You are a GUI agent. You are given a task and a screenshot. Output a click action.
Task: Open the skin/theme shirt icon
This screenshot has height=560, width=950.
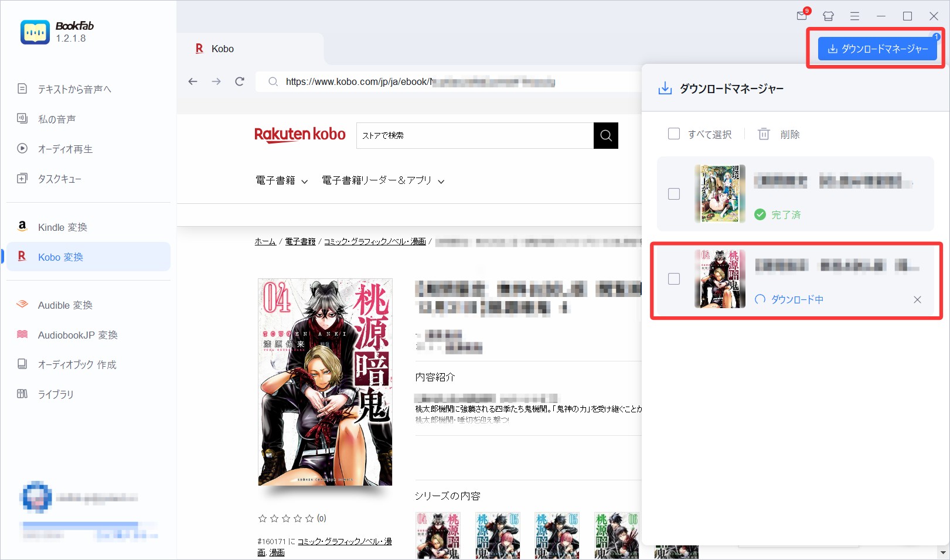[x=828, y=16]
